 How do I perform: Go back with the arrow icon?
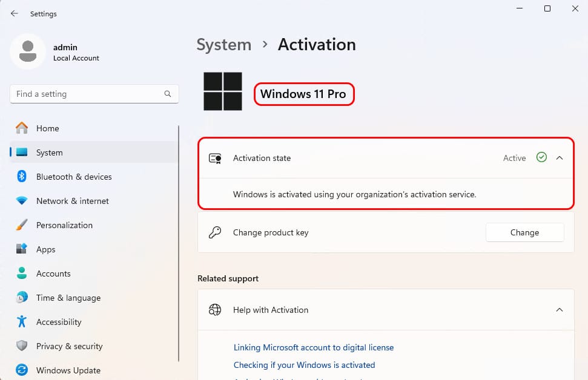[x=15, y=13]
